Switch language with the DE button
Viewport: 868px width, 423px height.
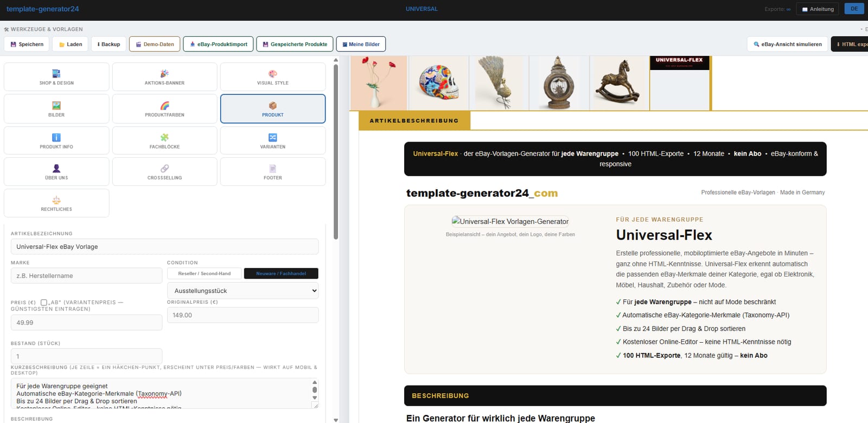854,9
